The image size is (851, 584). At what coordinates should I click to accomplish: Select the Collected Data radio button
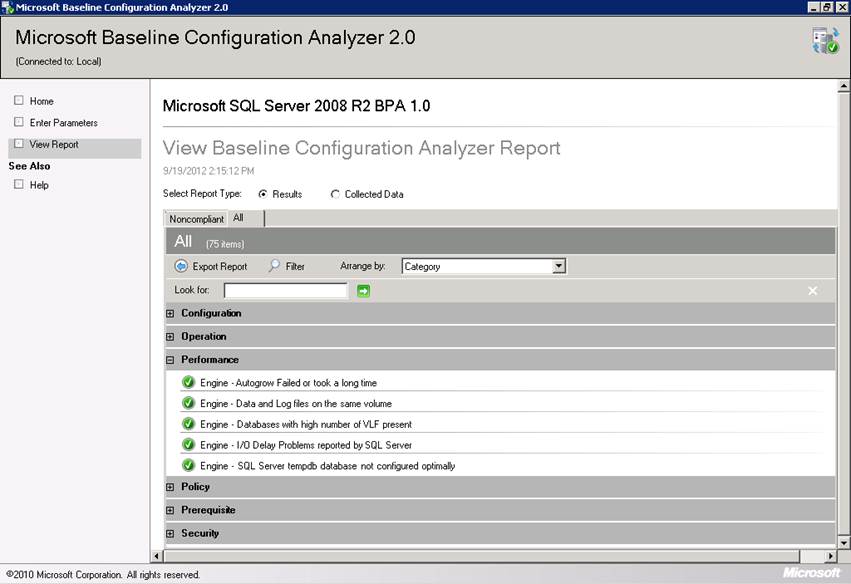pyautogui.click(x=336, y=194)
